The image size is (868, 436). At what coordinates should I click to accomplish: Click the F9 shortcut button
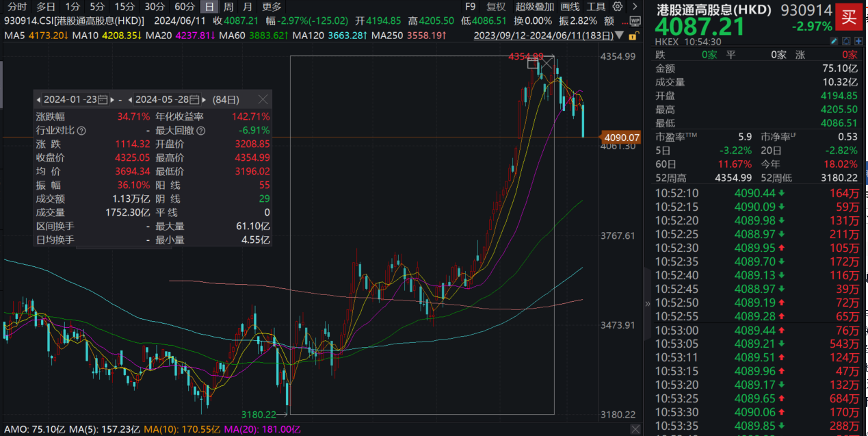tap(470, 7)
